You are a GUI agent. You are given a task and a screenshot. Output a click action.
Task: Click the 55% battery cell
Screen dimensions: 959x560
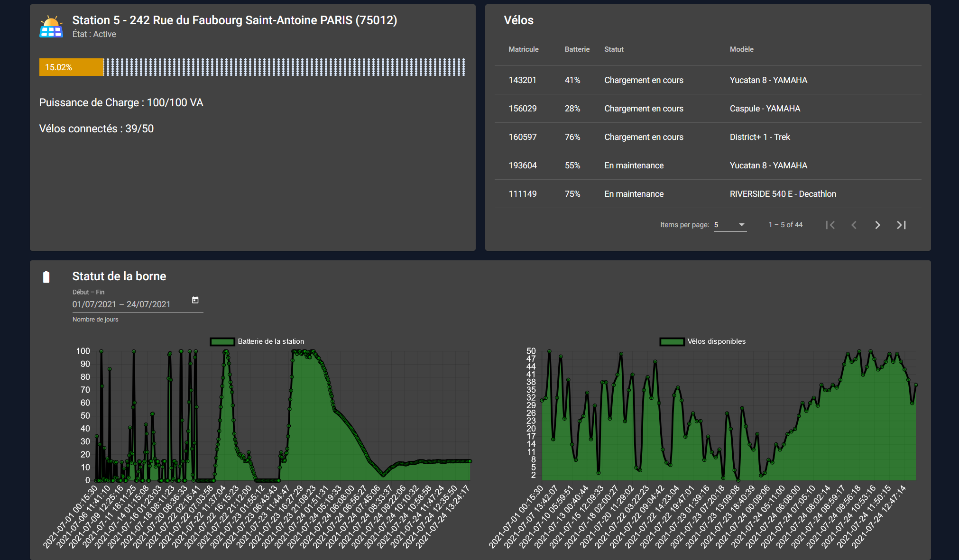click(x=572, y=165)
